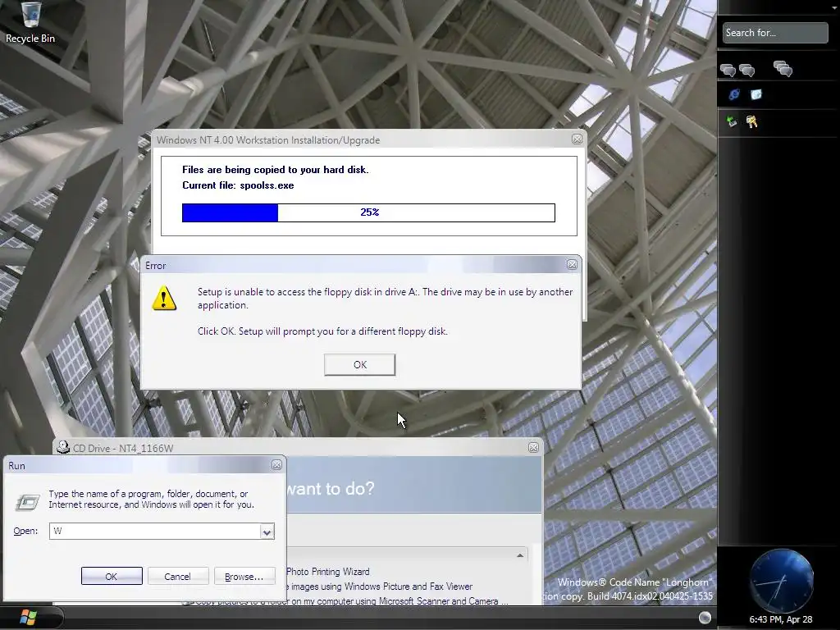Click the scroll up arrow in CD Drive list
This screenshot has width=840, height=630.
click(x=519, y=555)
